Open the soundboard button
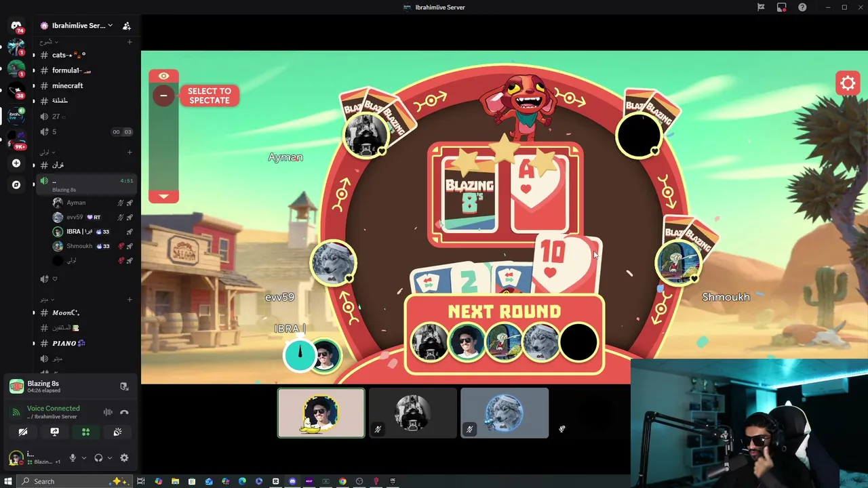 point(117,432)
